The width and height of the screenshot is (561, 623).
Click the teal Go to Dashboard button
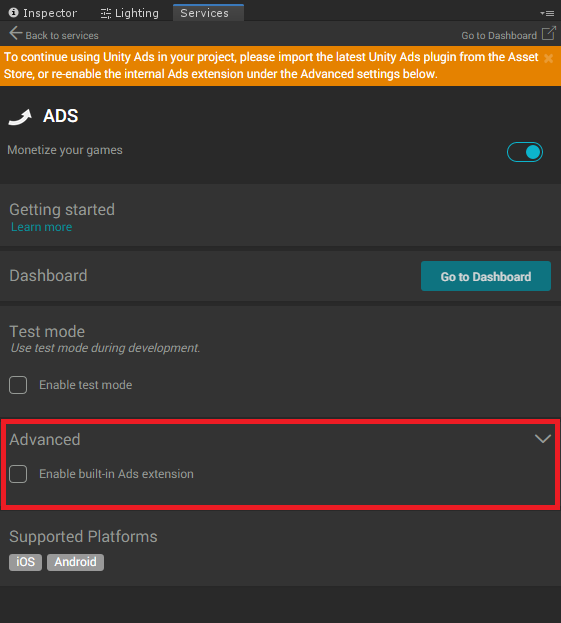(486, 276)
